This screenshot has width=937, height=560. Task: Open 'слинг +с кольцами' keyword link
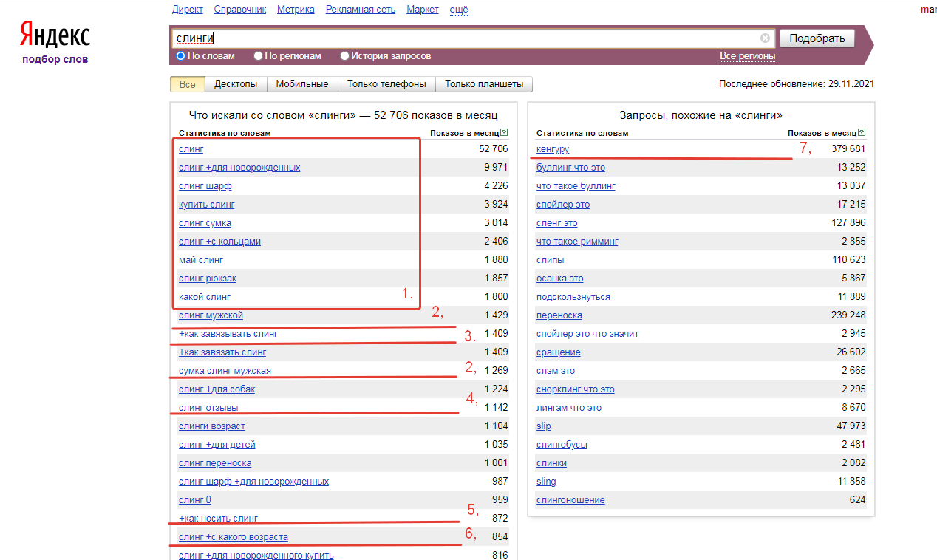point(219,242)
